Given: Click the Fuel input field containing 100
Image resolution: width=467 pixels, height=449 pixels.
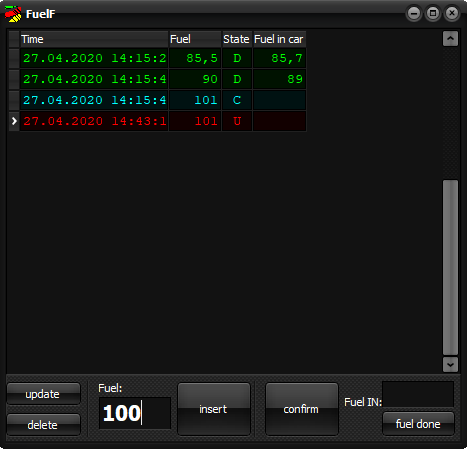Looking at the screenshot, I should (135, 413).
